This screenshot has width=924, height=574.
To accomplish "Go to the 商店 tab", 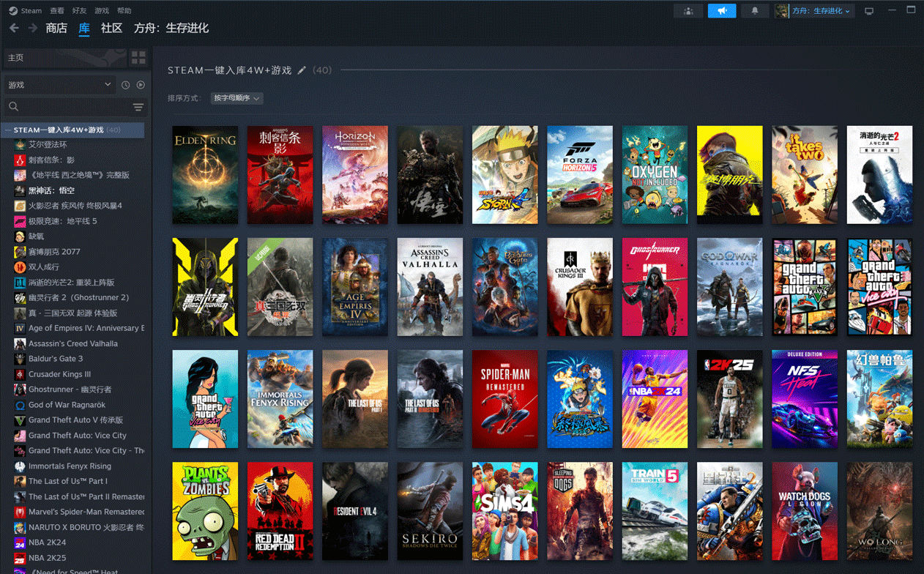I will click(x=56, y=28).
